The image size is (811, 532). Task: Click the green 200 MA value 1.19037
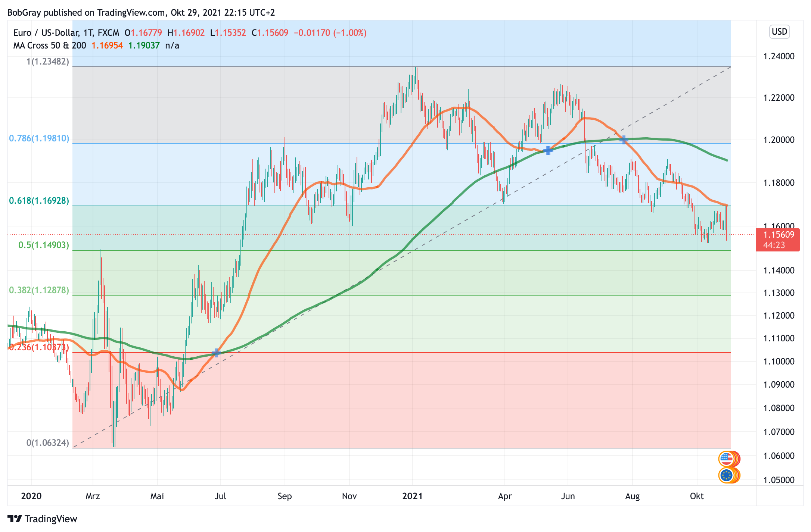(144, 46)
